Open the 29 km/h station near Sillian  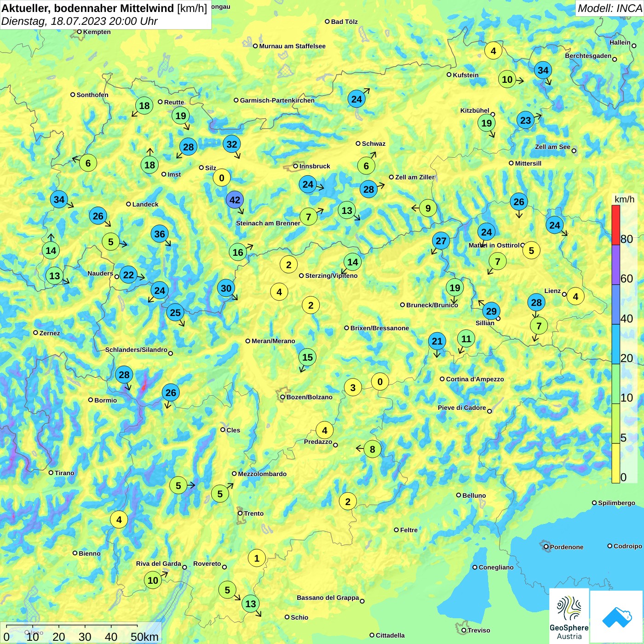click(491, 311)
